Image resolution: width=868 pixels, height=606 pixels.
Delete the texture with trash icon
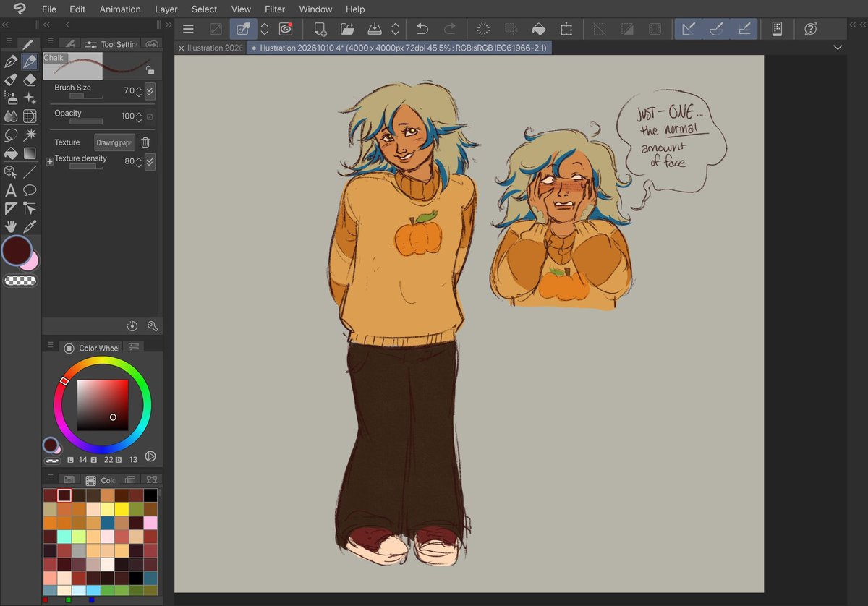pos(145,142)
